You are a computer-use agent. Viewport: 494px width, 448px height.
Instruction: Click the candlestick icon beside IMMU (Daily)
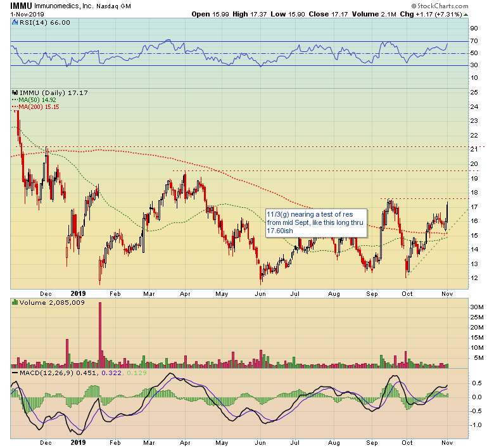pos(15,93)
